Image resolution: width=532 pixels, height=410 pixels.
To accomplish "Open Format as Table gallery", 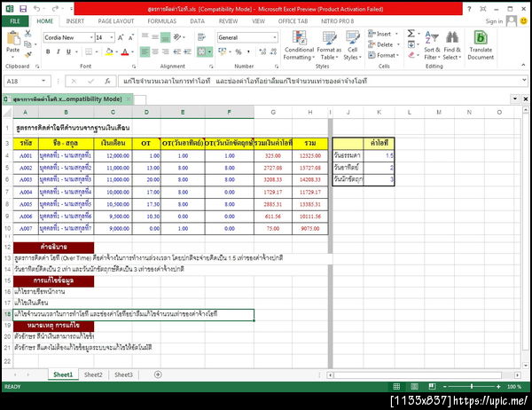I will pos(329,45).
